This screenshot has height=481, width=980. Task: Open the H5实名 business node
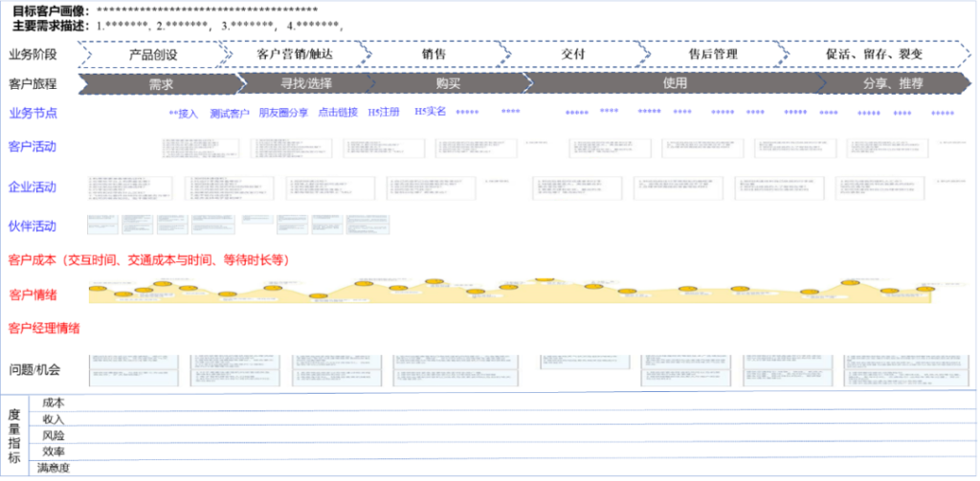(430, 111)
